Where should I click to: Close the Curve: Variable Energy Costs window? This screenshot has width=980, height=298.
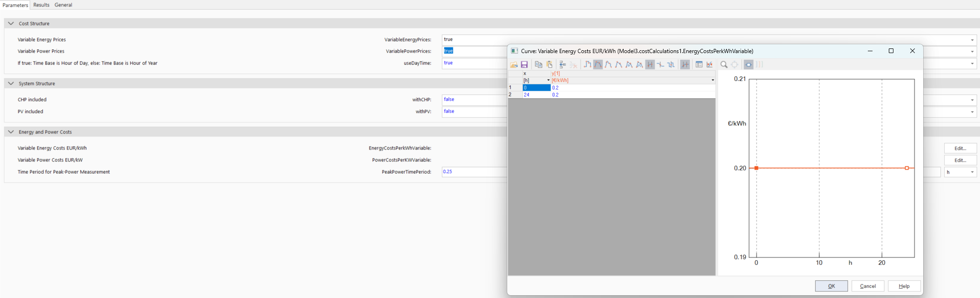(913, 51)
